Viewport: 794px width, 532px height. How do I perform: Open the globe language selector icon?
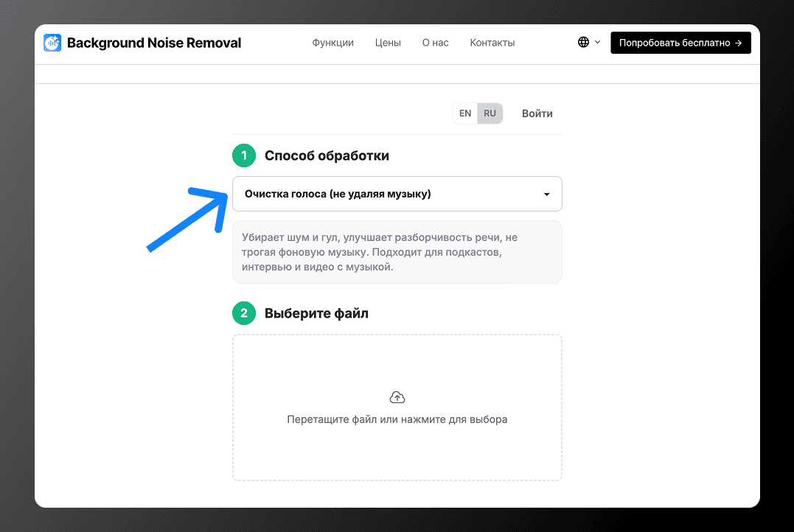(583, 43)
